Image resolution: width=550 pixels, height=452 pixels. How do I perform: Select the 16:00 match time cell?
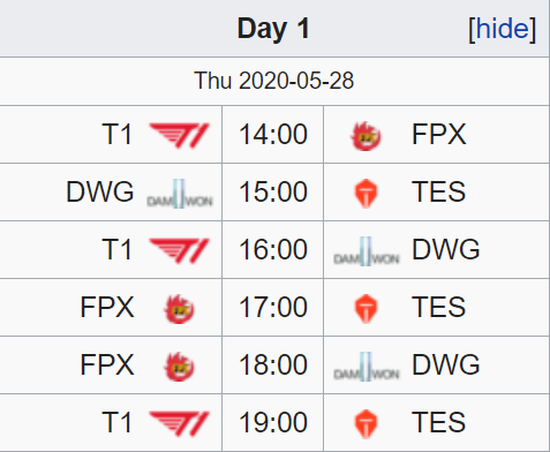tap(273, 250)
